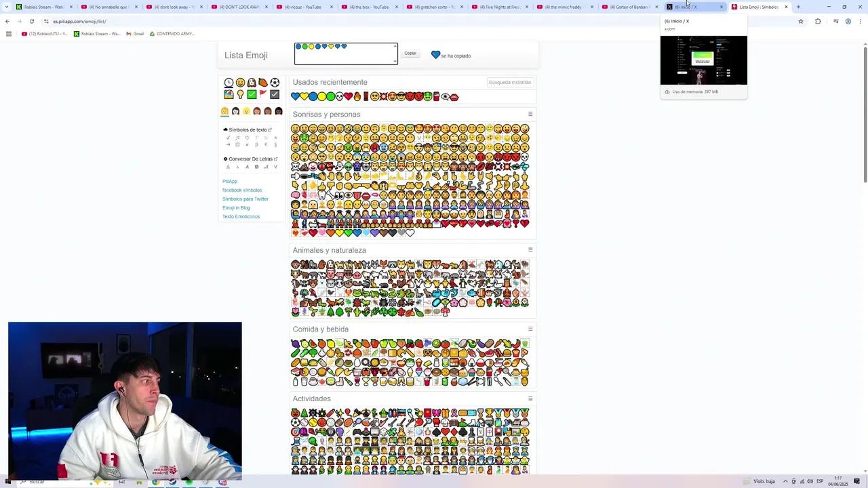Select the gray check mark category icon
The height and width of the screenshot is (488, 868).
click(x=275, y=94)
